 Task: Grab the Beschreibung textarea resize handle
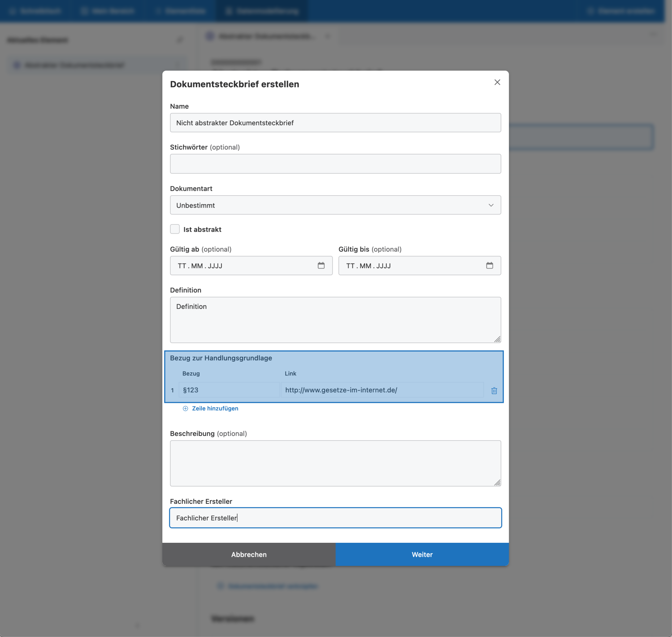click(497, 483)
